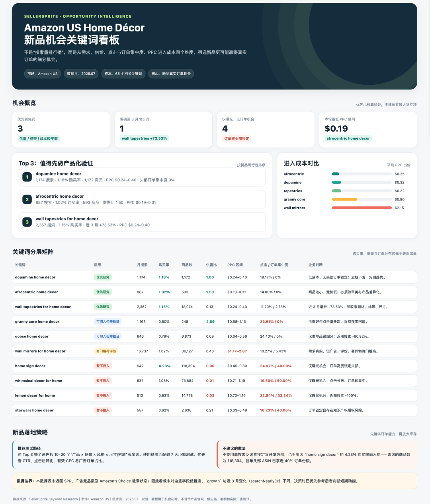
Task: Click the 供需比 column header
Action: coord(211,265)
